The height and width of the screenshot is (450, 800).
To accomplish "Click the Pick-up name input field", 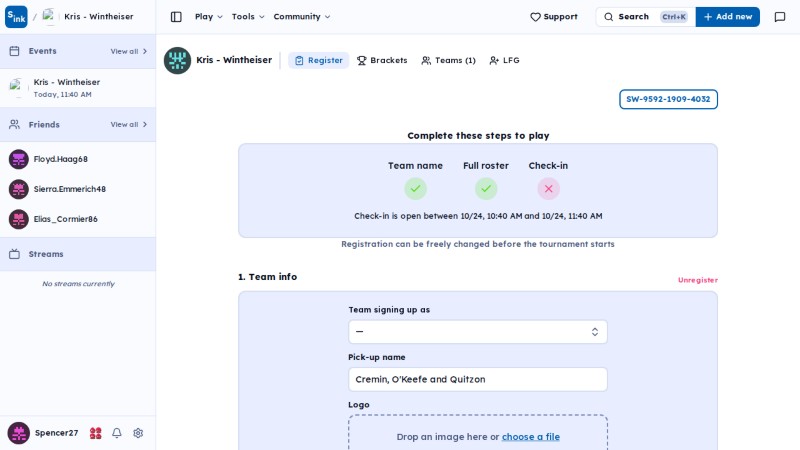I will coord(478,380).
